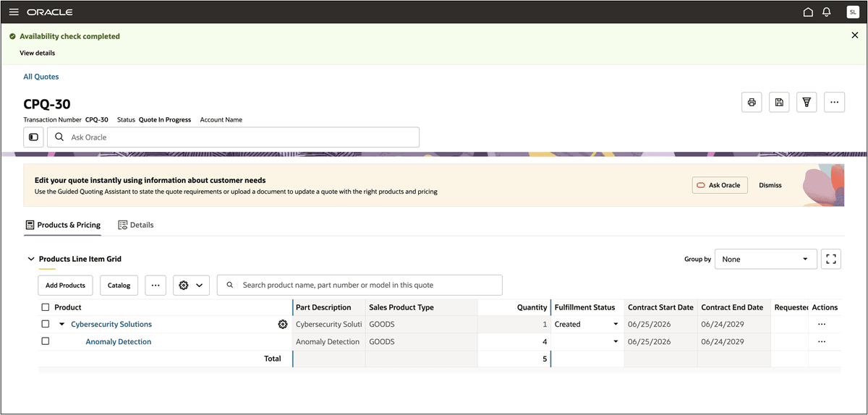This screenshot has height=415, width=868.
Task: Open notifications bell
Action: click(827, 12)
